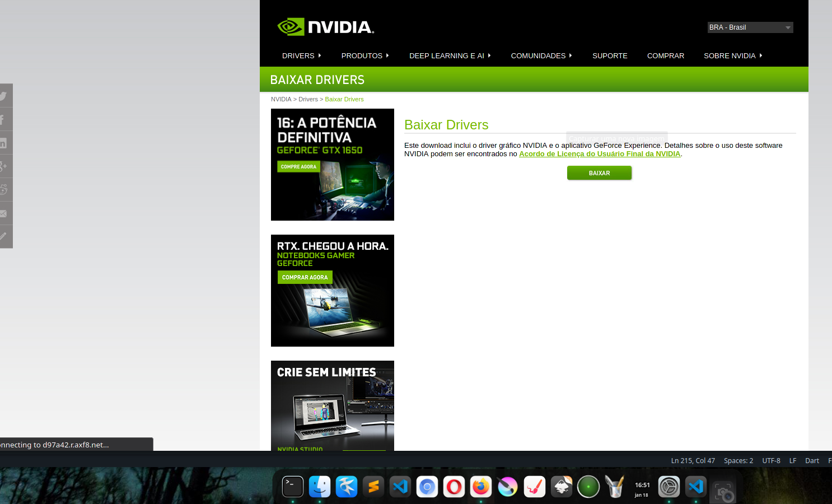Open first Visual Studio Code dock icon

pyautogui.click(x=400, y=487)
